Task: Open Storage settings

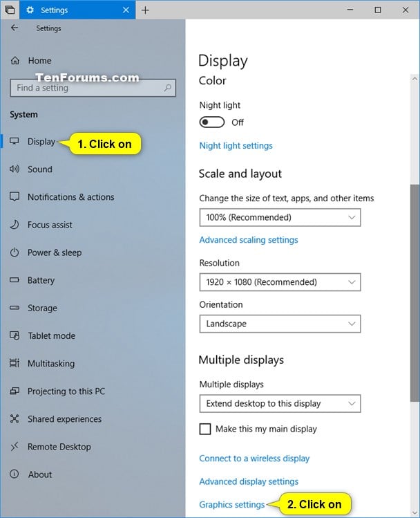Action: pyautogui.click(x=42, y=308)
